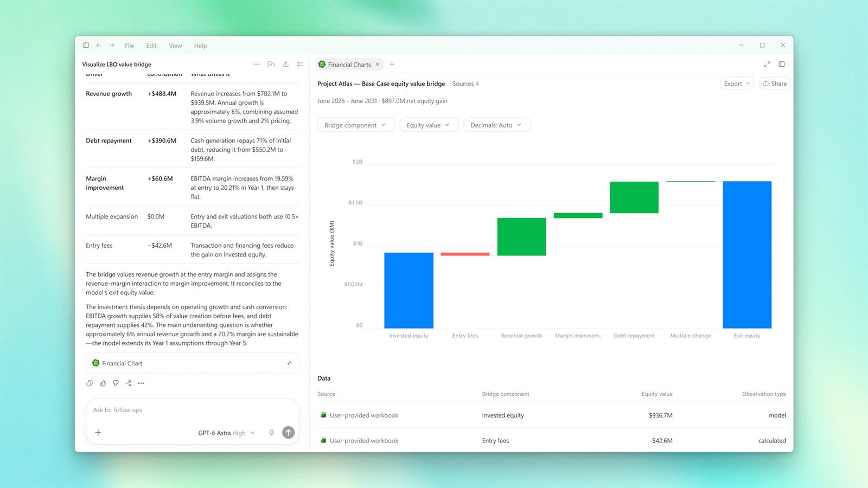The image size is (868, 488).
Task: Open the outline list icon in chat header
Action: [300, 64]
